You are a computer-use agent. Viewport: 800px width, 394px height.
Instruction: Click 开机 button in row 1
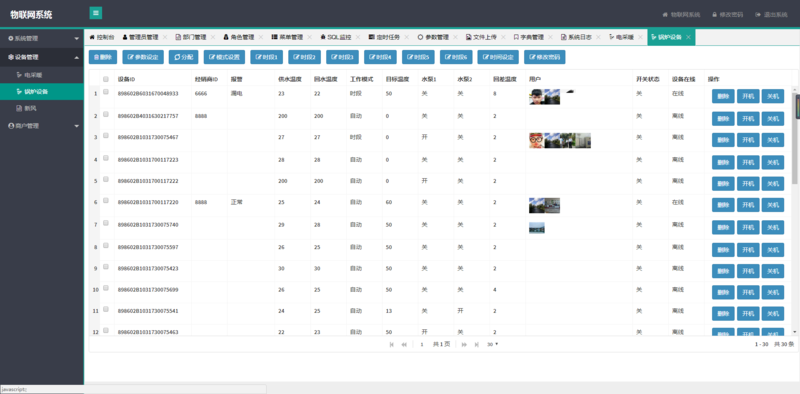click(x=748, y=96)
